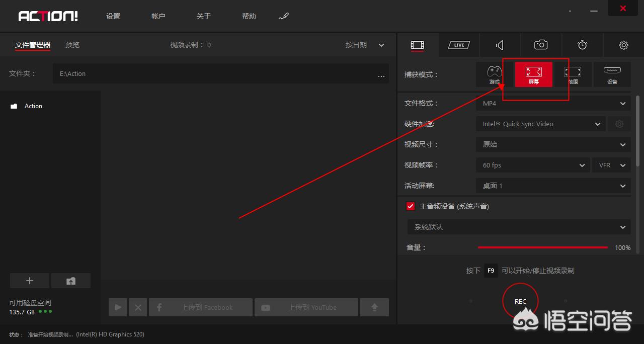
Task: Open the 文件格式 MP4 dropdown
Action: tap(552, 103)
